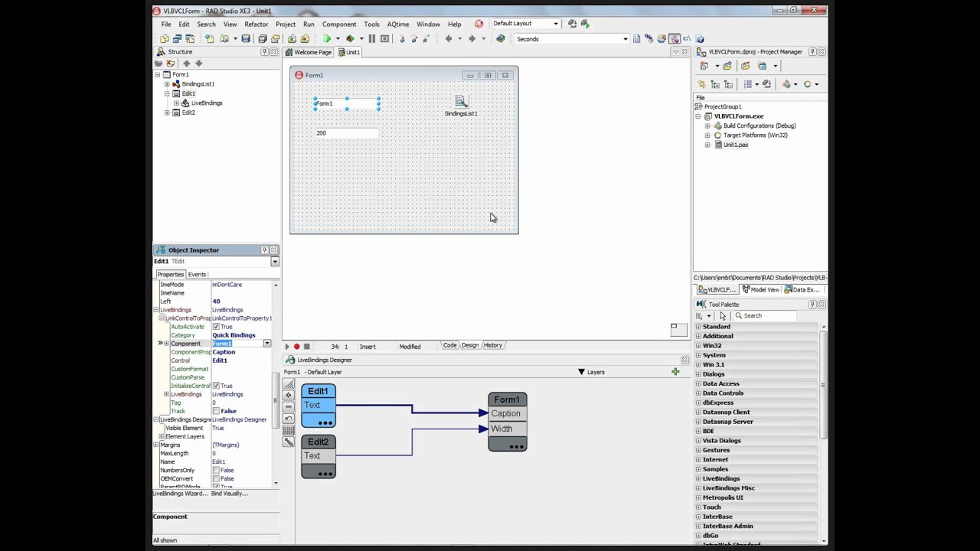Click the edit box showing 200 on the form
Screen dimensions: 980x551
[x=346, y=133]
